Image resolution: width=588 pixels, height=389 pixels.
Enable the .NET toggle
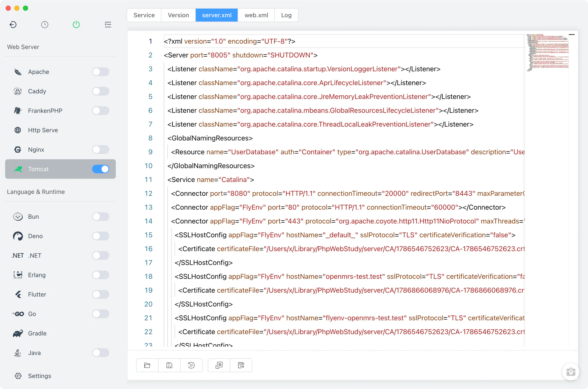coord(100,256)
